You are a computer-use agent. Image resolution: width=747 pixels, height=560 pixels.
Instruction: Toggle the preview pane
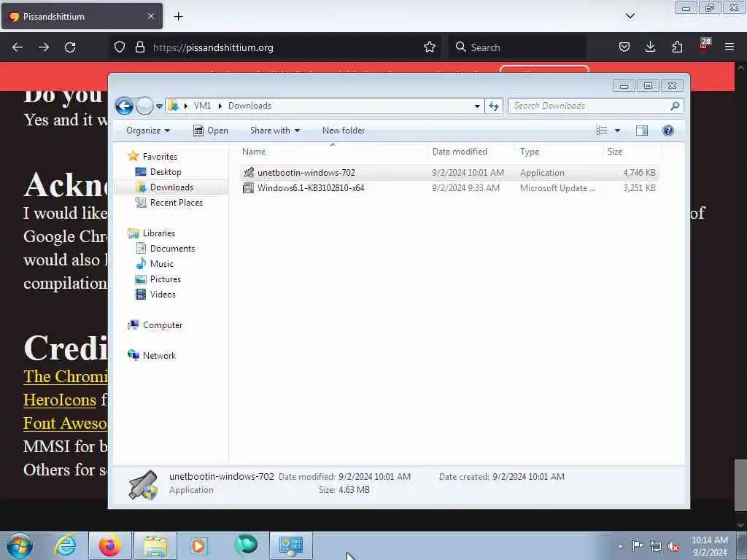click(x=642, y=131)
